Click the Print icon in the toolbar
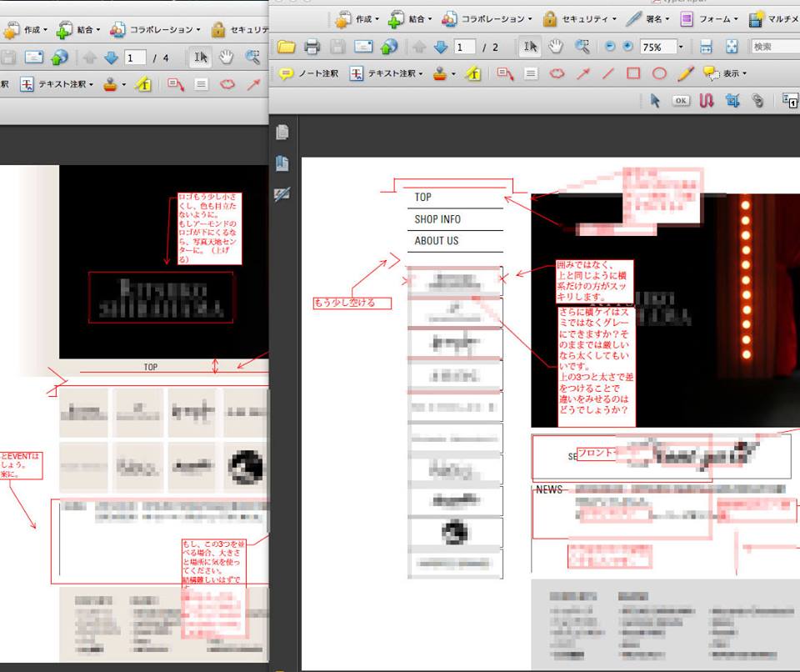This screenshot has height=672, width=800. pos(312,47)
